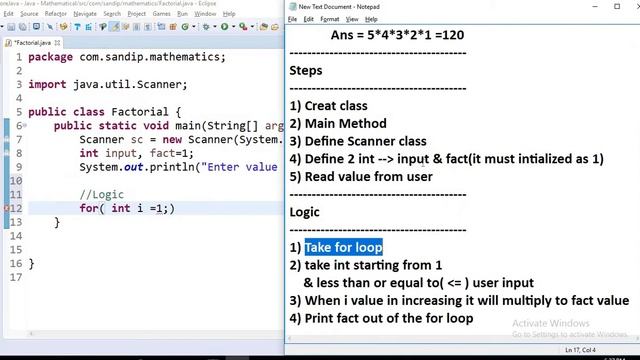Open the Debug dropdown arrow

pyautogui.click(x=215, y=27)
